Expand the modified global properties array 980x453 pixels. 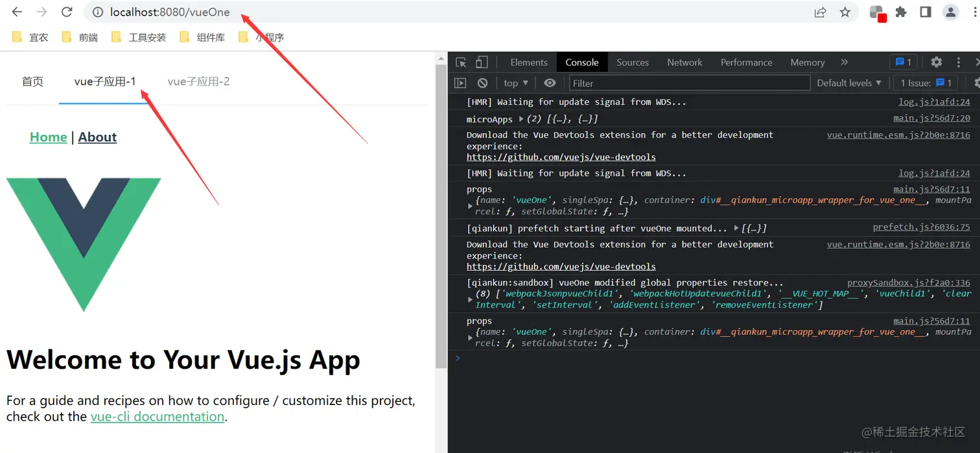pyautogui.click(x=471, y=299)
